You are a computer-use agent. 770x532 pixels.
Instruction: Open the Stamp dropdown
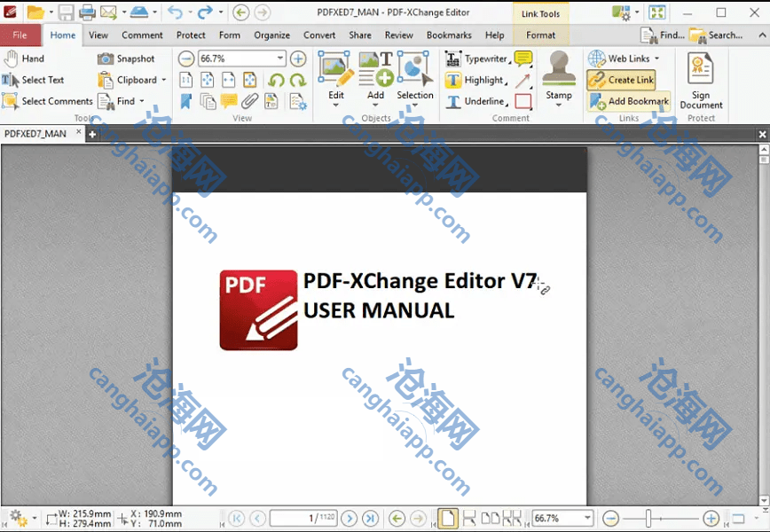pos(559,105)
